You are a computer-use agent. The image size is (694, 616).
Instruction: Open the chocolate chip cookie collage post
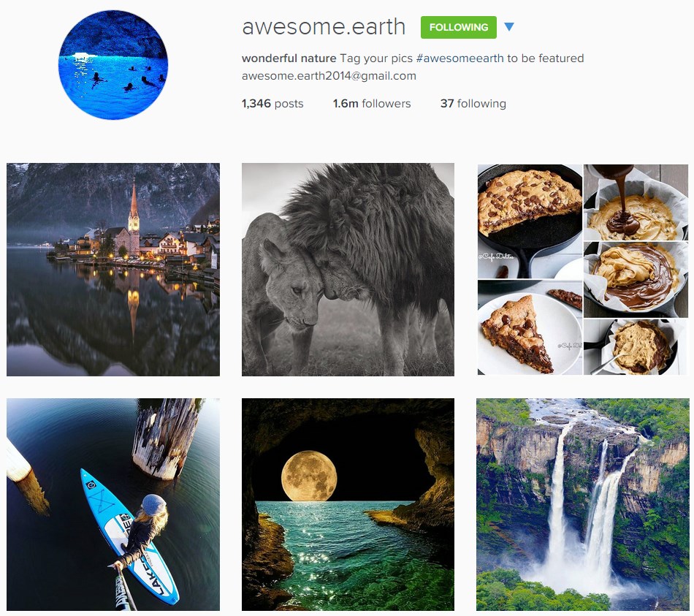(583, 270)
